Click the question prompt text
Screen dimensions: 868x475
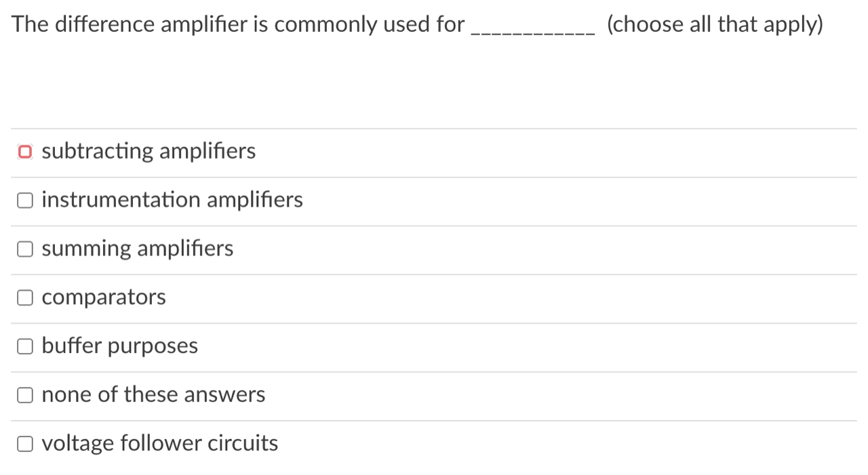pyautogui.click(x=237, y=24)
